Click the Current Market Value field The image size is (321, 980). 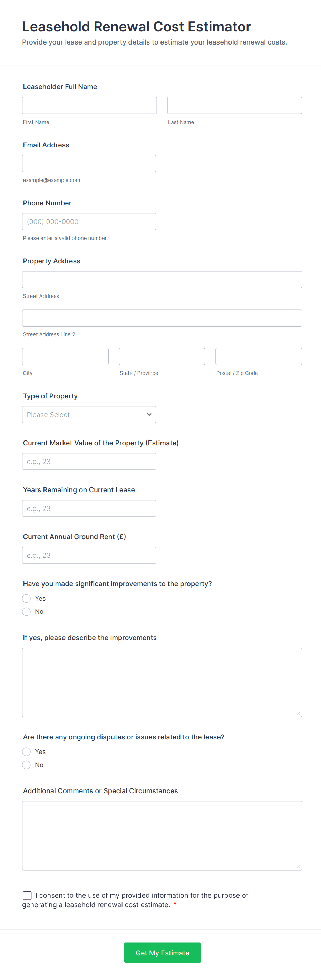tap(89, 462)
